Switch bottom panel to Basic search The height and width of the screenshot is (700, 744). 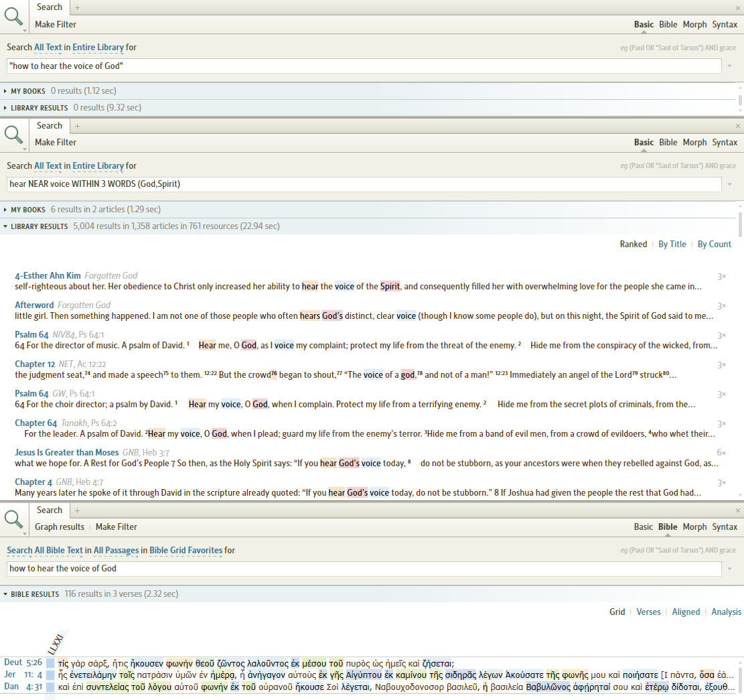[x=644, y=527]
